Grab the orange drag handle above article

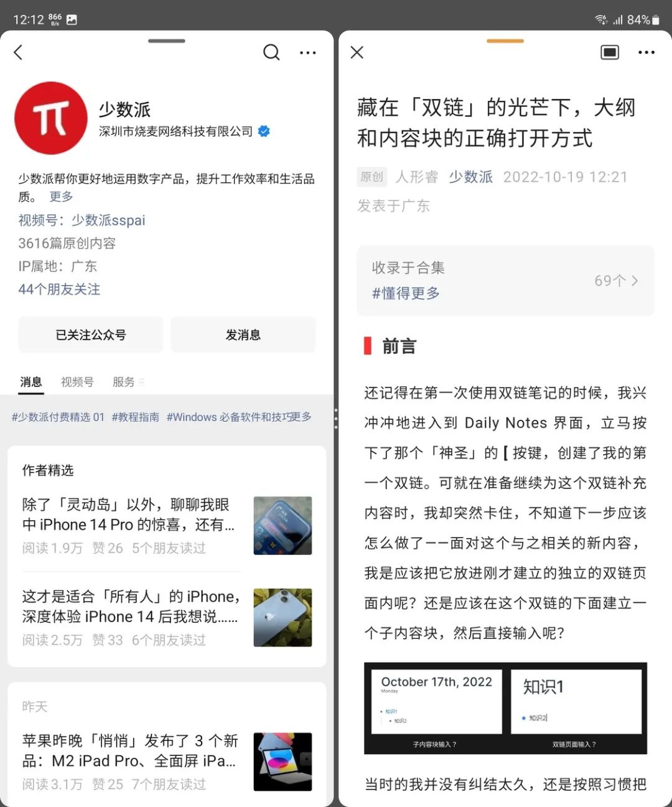tap(505, 41)
